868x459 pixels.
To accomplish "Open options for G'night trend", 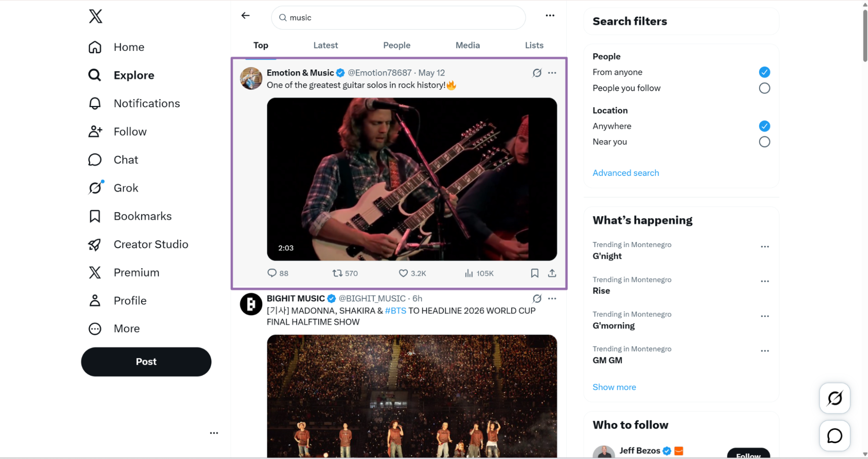I will pyautogui.click(x=765, y=247).
